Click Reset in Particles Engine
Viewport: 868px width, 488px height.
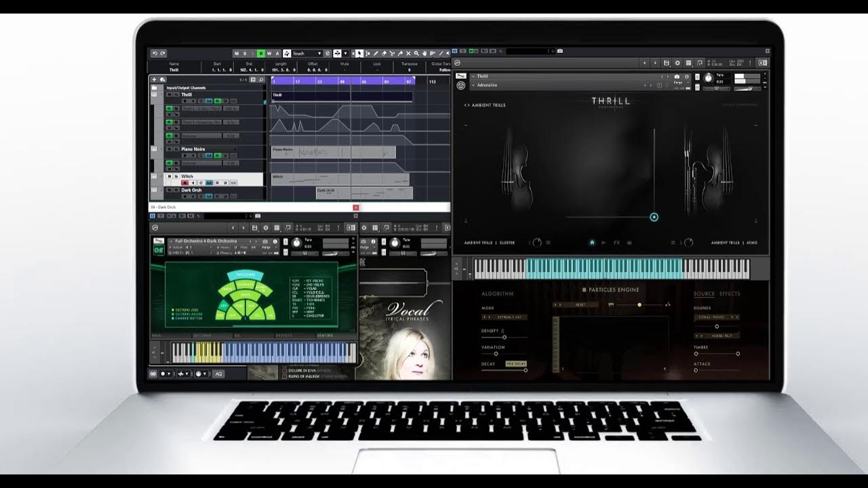(580, 304)
